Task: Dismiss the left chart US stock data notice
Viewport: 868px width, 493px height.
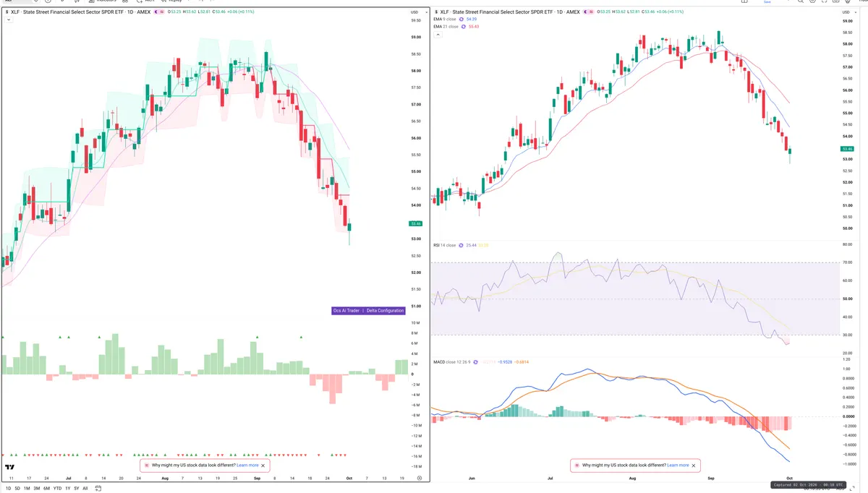Action: pos(263,466)
